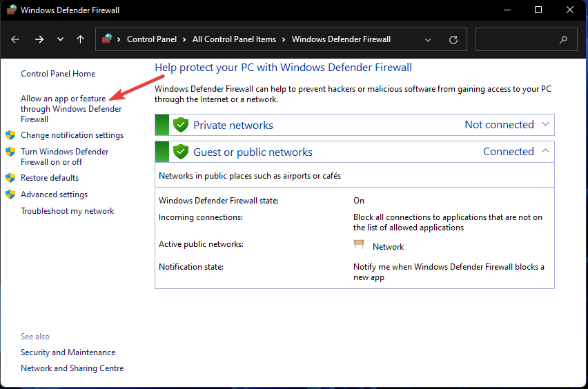The height and width of the screenshot is (389, 588).
Task: Expand the Private networks section
Action: pyautogui.click(x=545, y=124)
